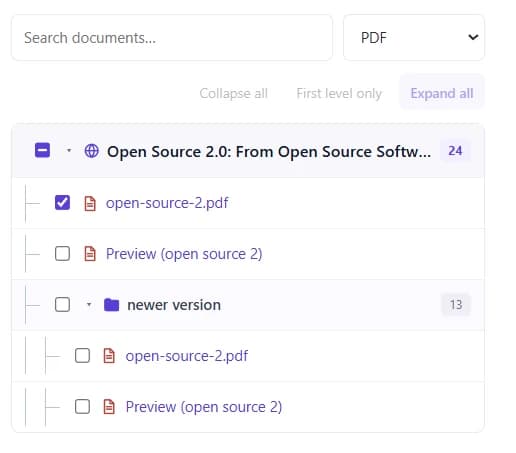Click the PDF icon of first-level Preview (open source 2)

click(x=90, y=254)
